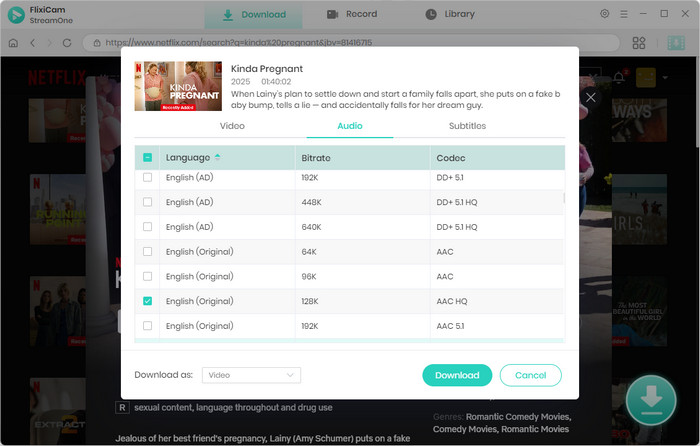The image size is (700, 446).
Task: Check English (Original) 64K AAC checkbox
Action: coord(147,252)
